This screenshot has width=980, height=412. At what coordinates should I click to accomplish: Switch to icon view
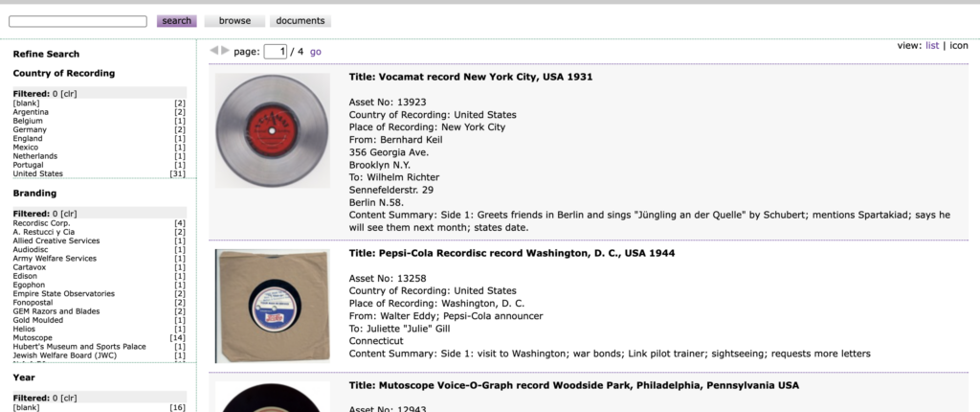coord(959,46)
